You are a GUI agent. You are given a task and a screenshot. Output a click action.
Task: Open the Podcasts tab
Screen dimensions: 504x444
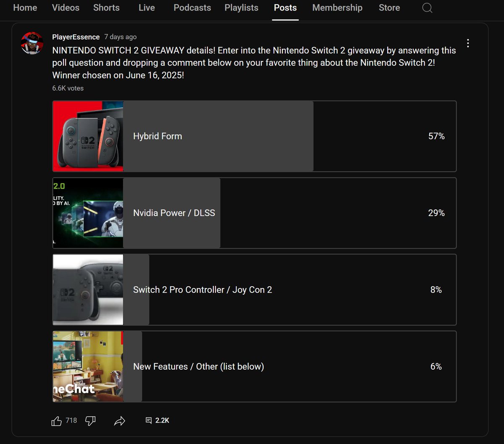(192, 8)
